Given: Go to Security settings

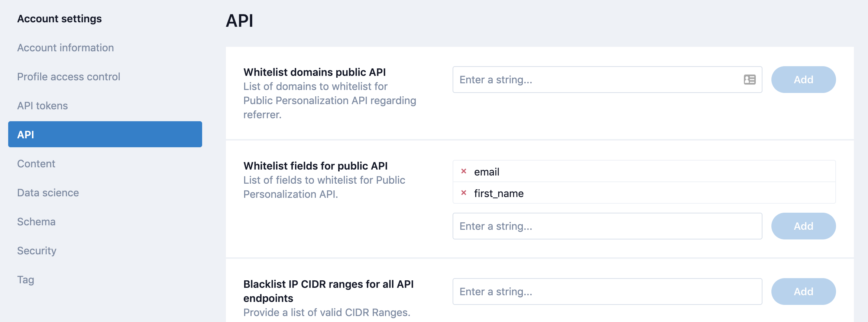Looking at the screenshot, I should point(37,251).
